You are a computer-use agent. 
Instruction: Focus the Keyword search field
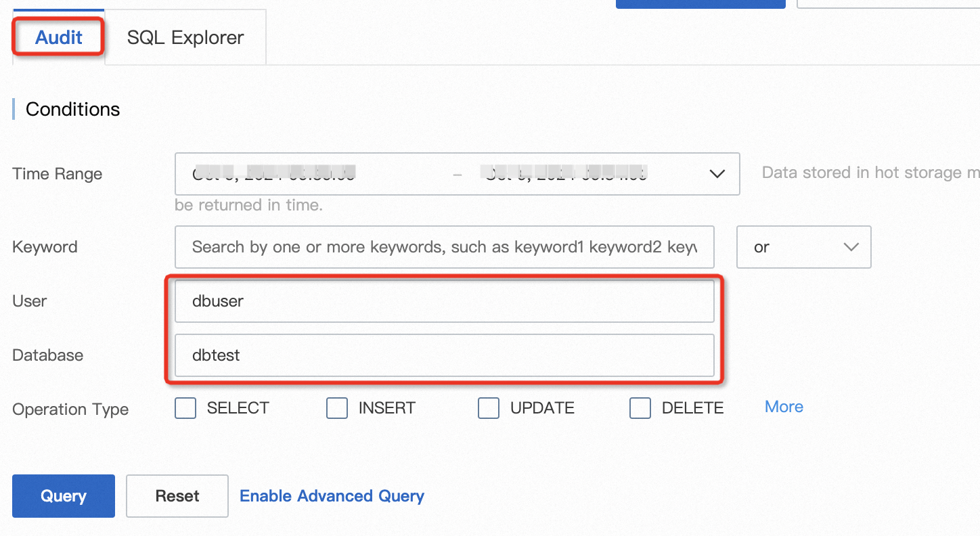444,247
